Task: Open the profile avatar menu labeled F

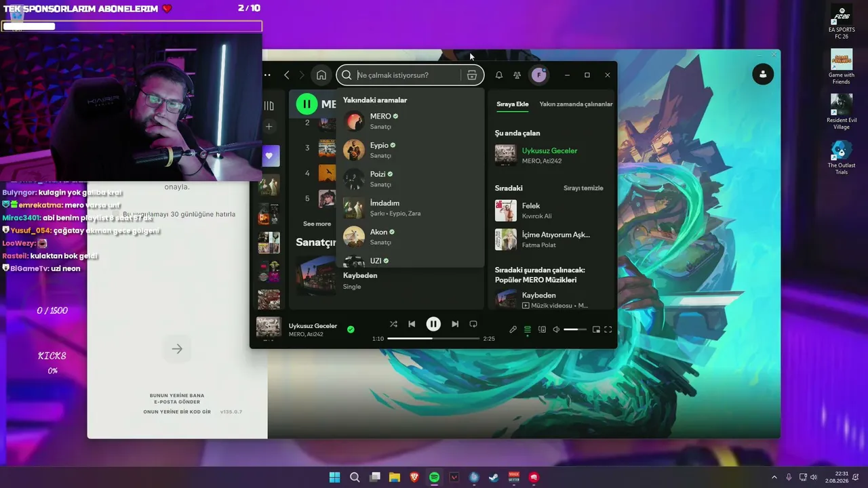Action: click(539, 75)
